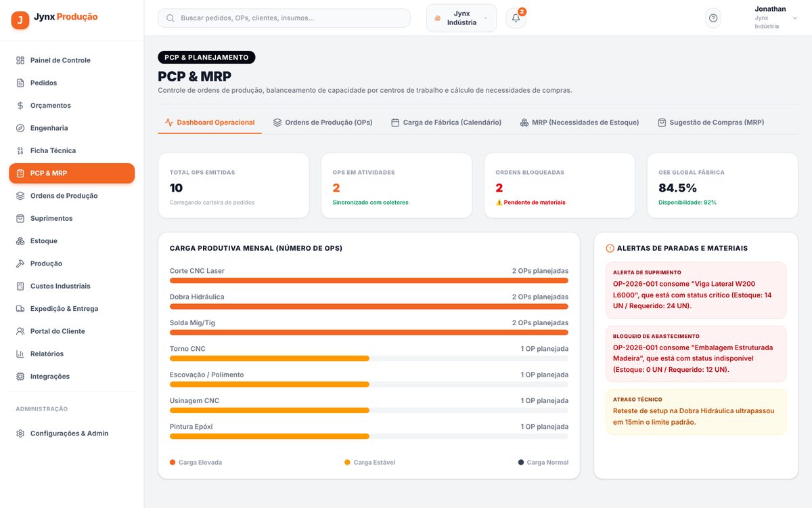Image resolution: width=812 pixels, height=508 pixels.
Task: Click the Total OPs Emitidas card
Action: (233, 186)
